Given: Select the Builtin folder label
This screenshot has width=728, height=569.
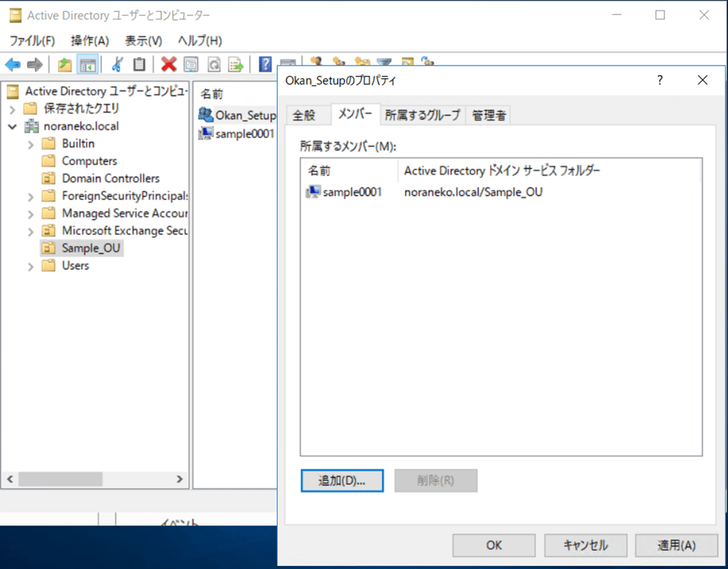Looking at the screenshot, I should coord(78,143).
